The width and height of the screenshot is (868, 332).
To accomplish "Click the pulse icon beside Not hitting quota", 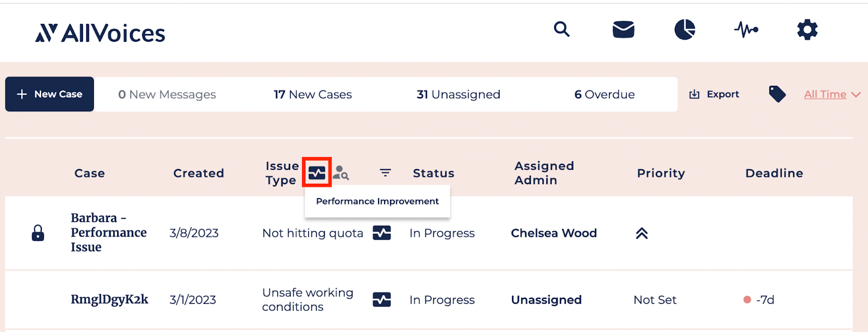I will pyautogui.click(x=382, y=233).
